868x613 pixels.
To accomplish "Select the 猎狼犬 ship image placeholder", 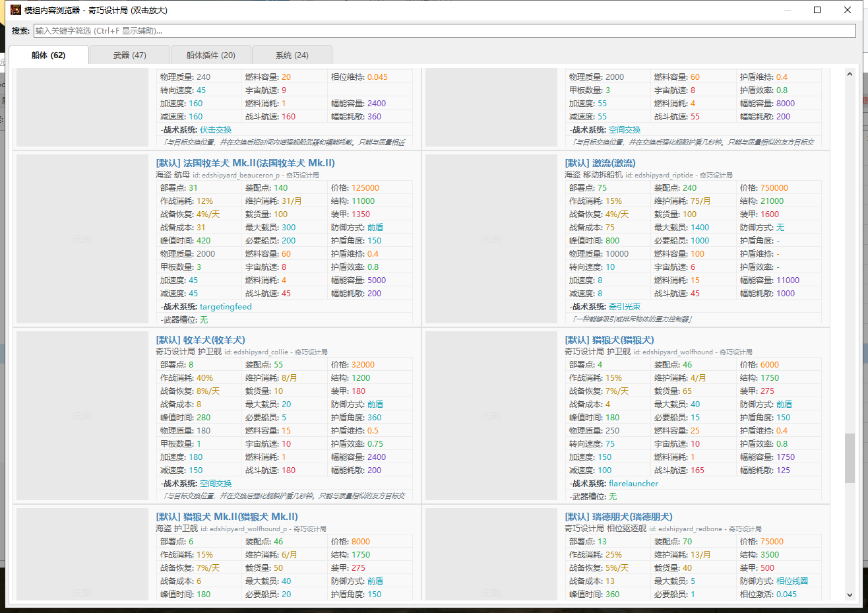I will point(491,416).
